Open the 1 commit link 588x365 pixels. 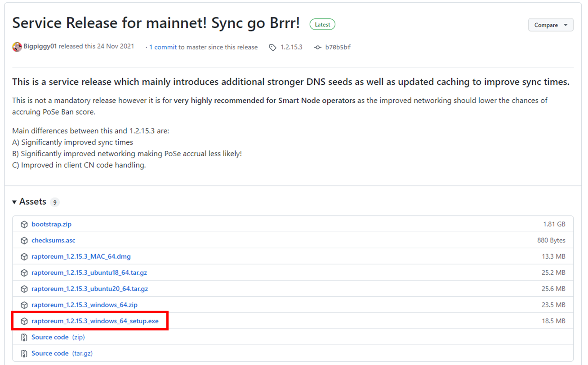(x=163, y=47)
